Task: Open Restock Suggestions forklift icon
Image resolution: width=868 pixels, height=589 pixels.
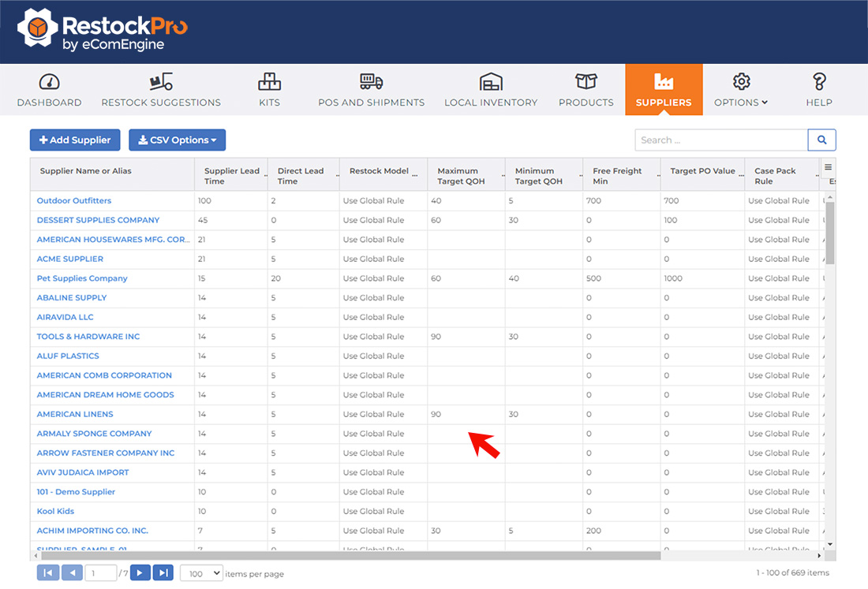Action: click(161, 82)
